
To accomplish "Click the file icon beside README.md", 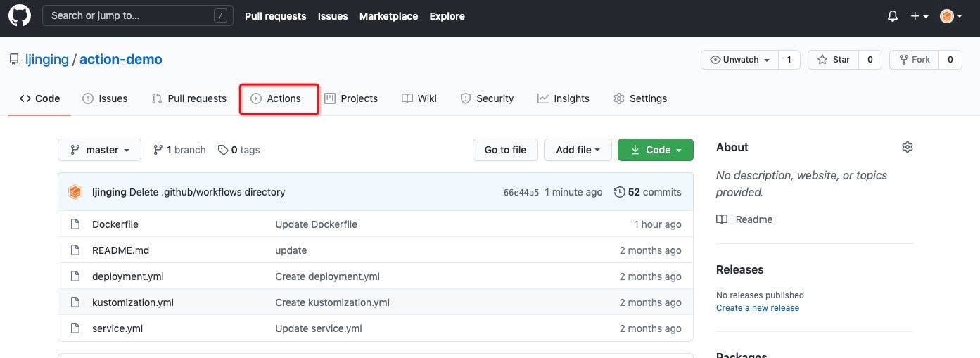I will [75, 250].
